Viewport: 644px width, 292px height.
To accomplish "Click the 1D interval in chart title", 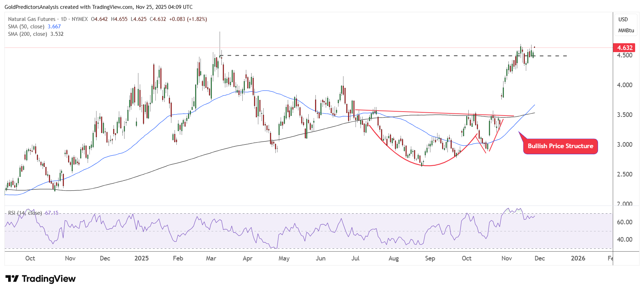I will [64, 19].
